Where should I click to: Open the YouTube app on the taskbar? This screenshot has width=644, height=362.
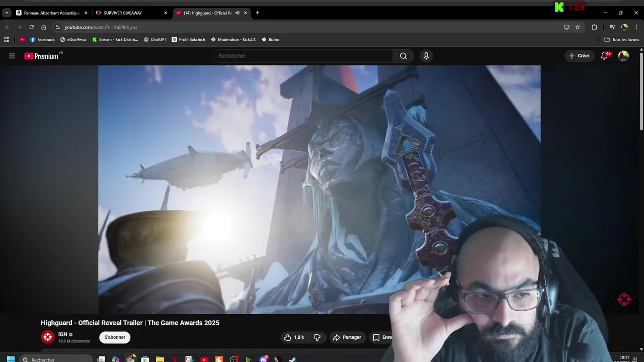204,359
